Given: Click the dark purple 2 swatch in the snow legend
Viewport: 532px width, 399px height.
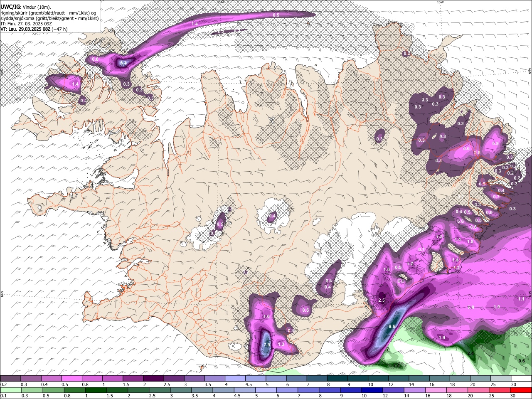Looking at the screenshot, I should click(153, 379).
